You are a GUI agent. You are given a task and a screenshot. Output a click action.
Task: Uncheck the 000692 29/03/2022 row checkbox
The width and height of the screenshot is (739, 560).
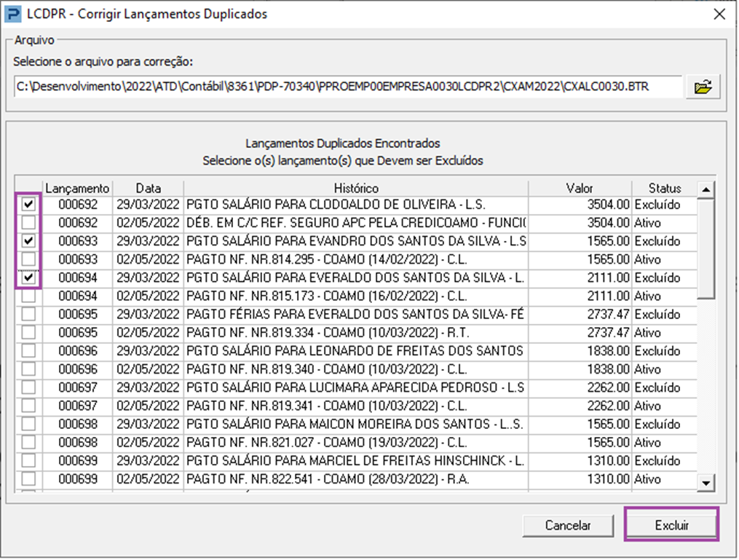[28, 204]
